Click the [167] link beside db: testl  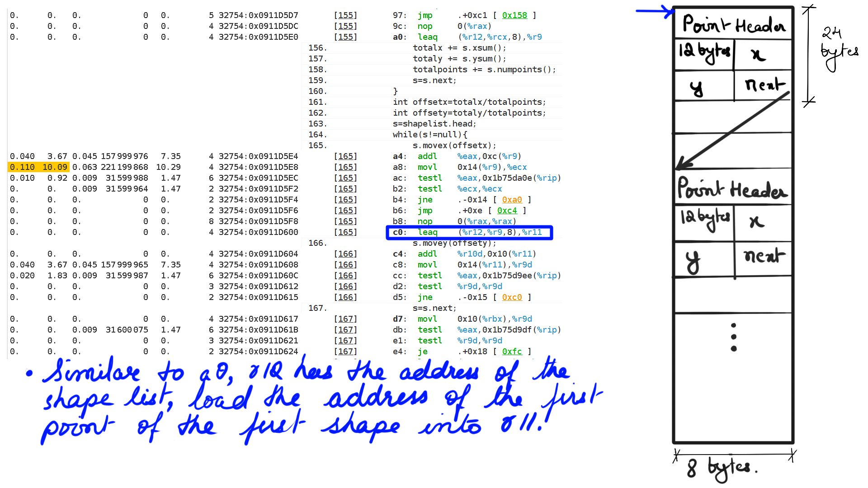click(345, 330)
